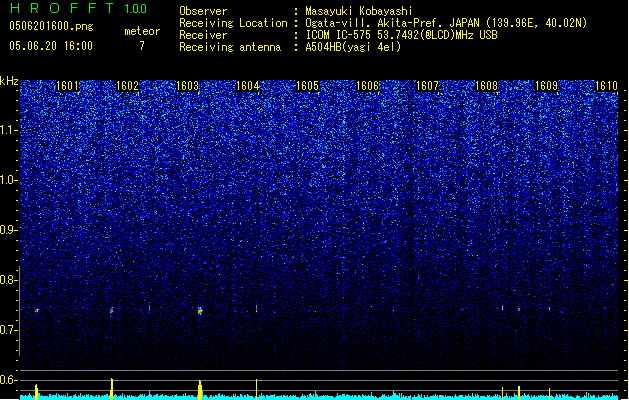Click the 0.6 kHz axis tick label
Image resolution: width=629 pixels, height=400 pixels.
coord(8,380)
